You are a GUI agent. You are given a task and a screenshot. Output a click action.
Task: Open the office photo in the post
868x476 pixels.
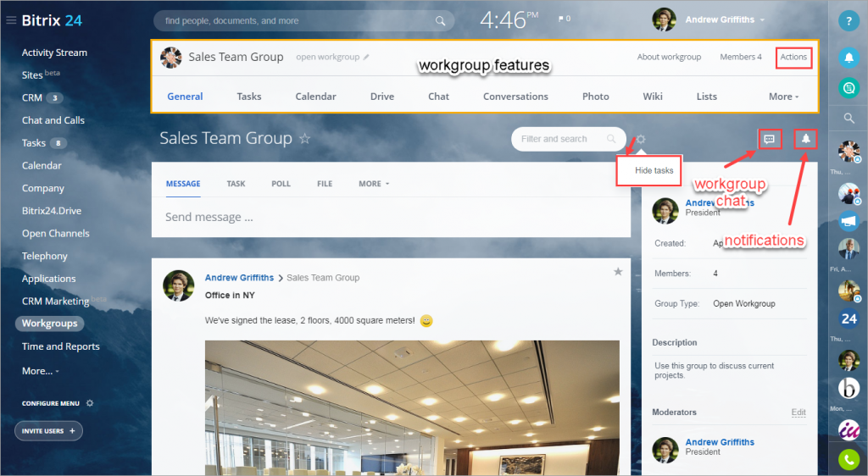(x=412, y=407)
